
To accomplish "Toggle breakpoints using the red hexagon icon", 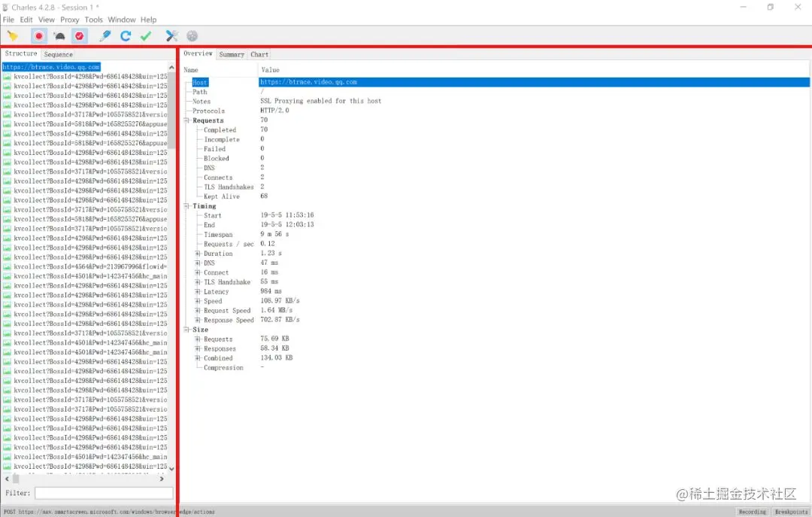I will tap(79, 36).
